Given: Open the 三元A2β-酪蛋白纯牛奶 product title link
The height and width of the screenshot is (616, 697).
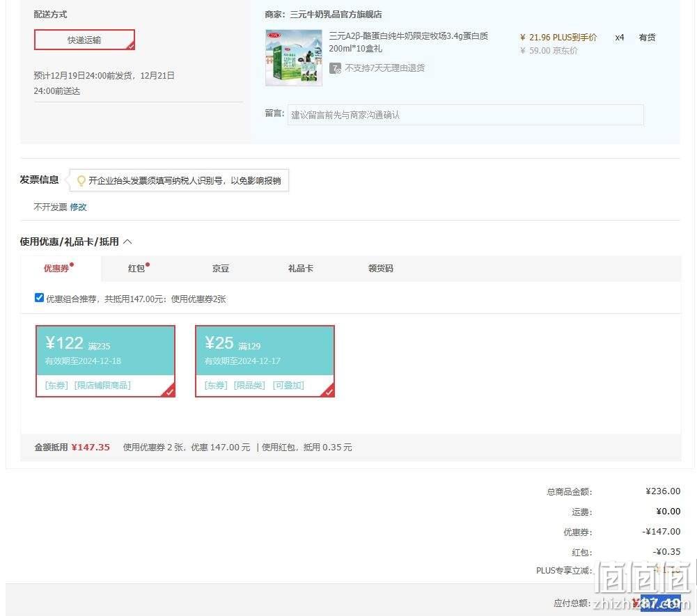Looking at the screenshot, I should point(408,42).
